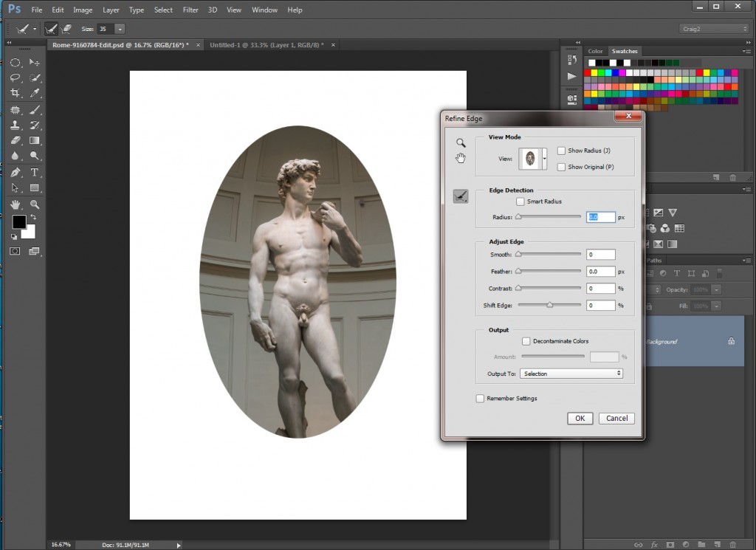Click Refine Edge dialog Zoom tool
756x550 pixels.
461,142
